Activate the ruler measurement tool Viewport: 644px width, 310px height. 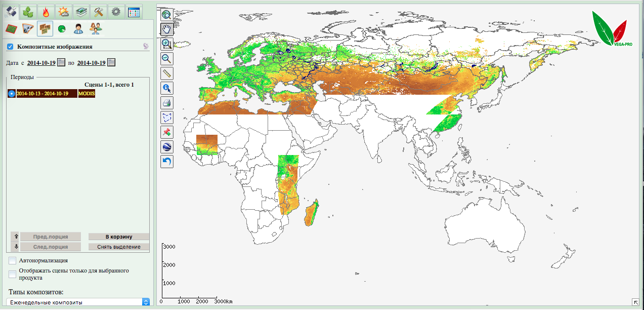pos(167,73)
